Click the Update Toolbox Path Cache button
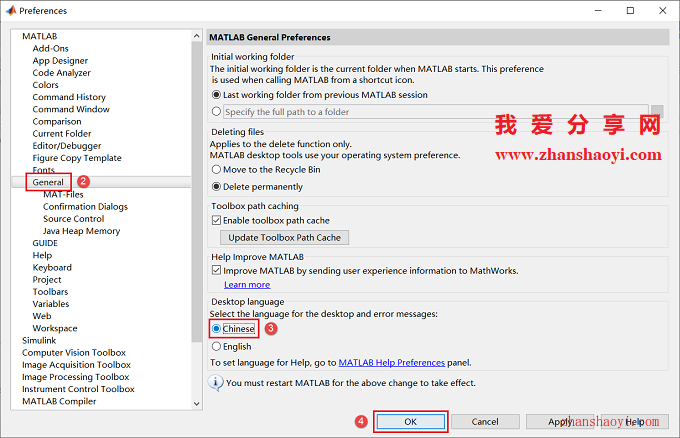Image resolution: width=680 pixels, height=438 pixels. coord(284,238)
